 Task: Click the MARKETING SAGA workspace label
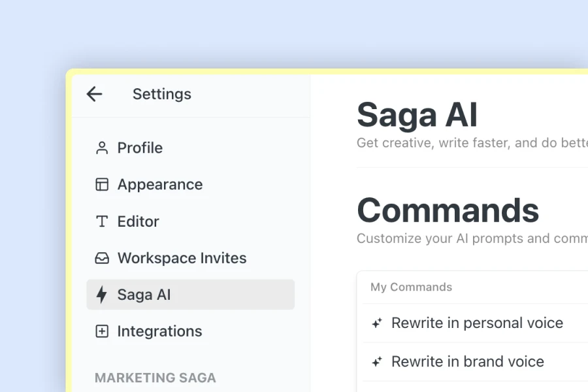click(x=155, y=378)
